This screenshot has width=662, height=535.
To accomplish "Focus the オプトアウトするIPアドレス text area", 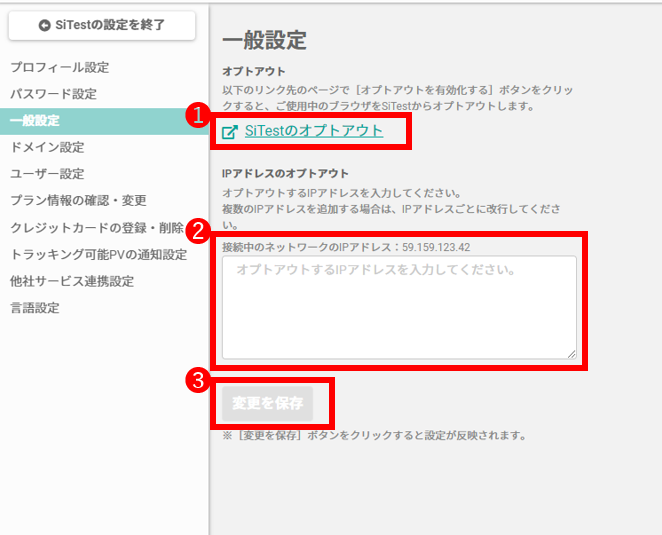I will pyautogui.click(x=399, y=307).
